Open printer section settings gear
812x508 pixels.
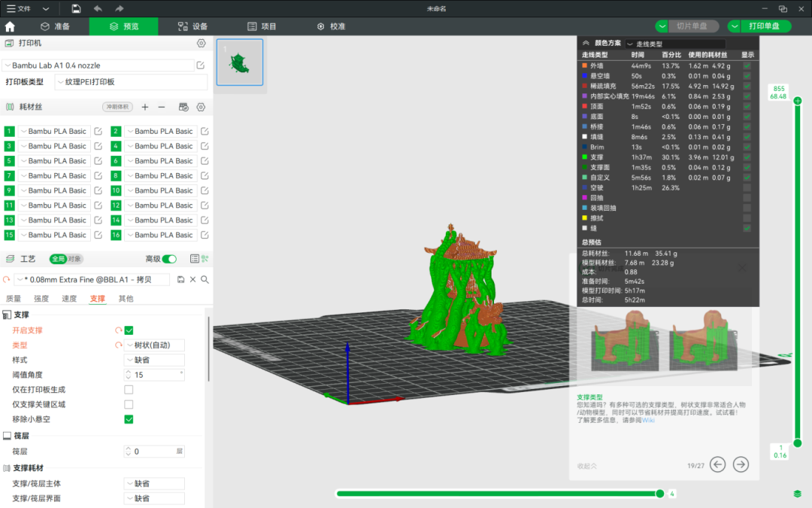point(201,44)
